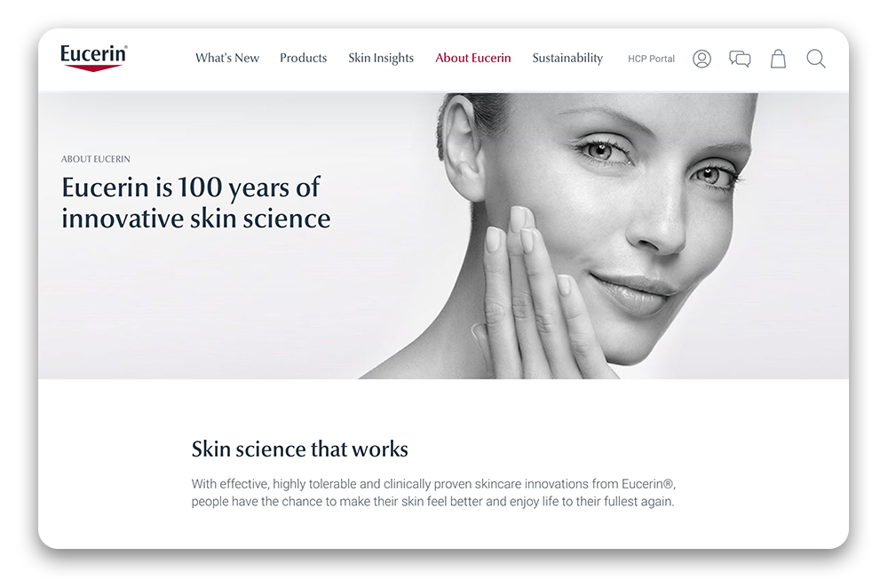Expand the Sustainability navigation menu

567,59
